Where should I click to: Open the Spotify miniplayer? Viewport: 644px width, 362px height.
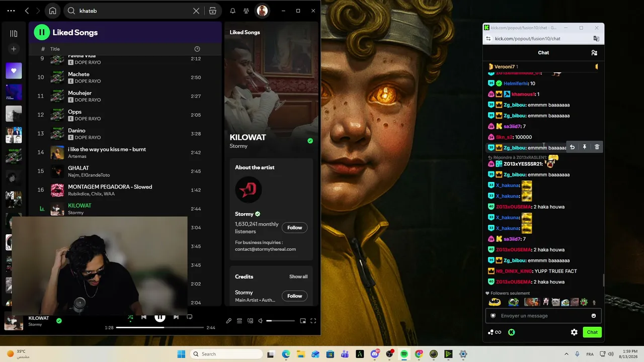[303, 321]
